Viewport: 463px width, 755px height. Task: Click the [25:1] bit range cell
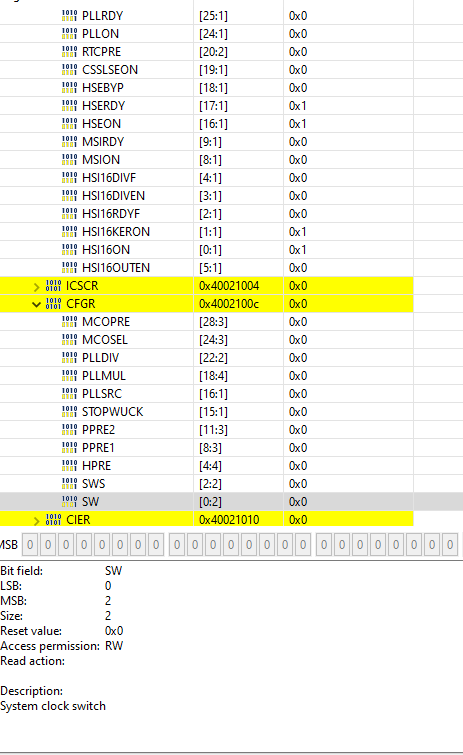(x=213, y=16)
